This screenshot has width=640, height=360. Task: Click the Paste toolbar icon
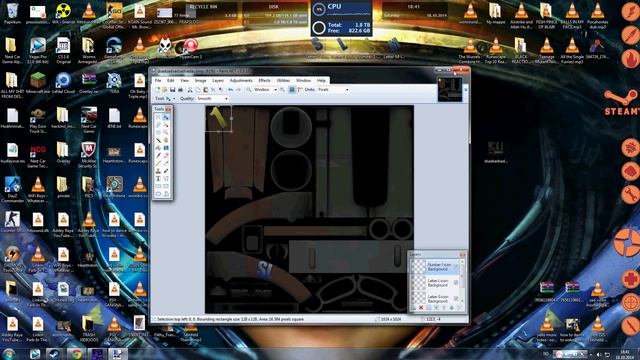[205, 89]
